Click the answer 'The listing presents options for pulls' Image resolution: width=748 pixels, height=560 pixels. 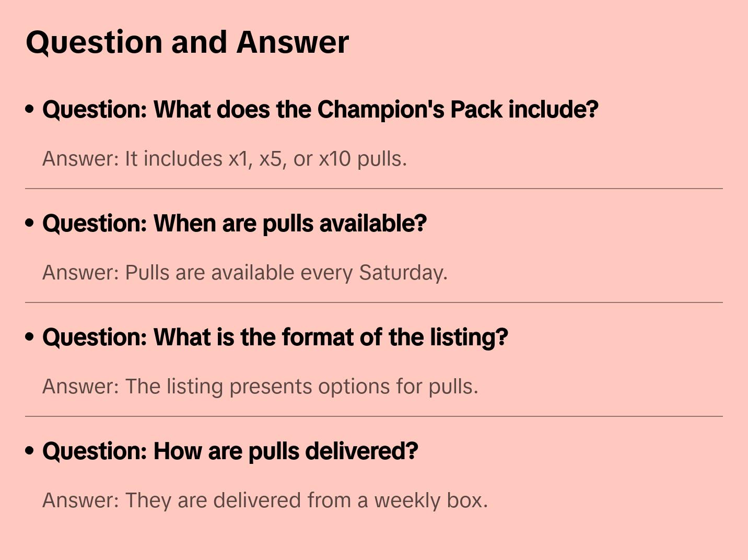(260, 387)
